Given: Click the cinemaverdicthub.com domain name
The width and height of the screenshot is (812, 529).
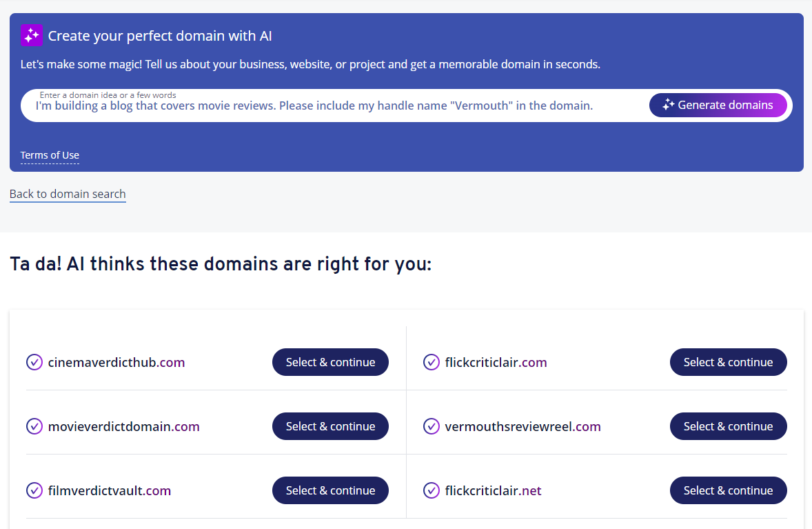Looking at the screenshot, I should pos(116,362).
